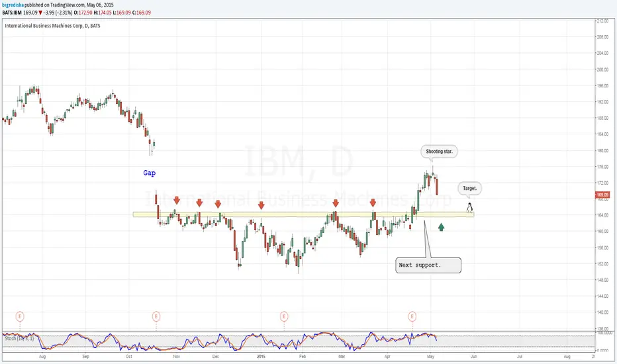
Task: Click the red 169.09 current price tag
Action: (x=602, y=195)
